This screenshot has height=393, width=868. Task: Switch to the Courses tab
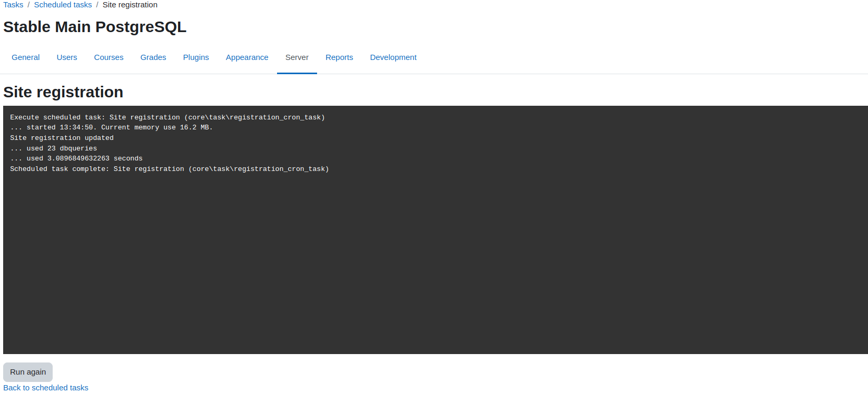pyautogui.click(x=108, y=57)
